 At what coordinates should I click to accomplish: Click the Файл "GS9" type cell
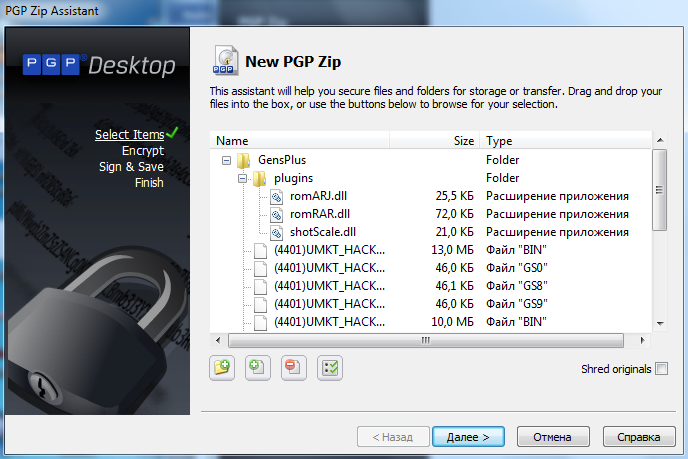tap(516, 304)
